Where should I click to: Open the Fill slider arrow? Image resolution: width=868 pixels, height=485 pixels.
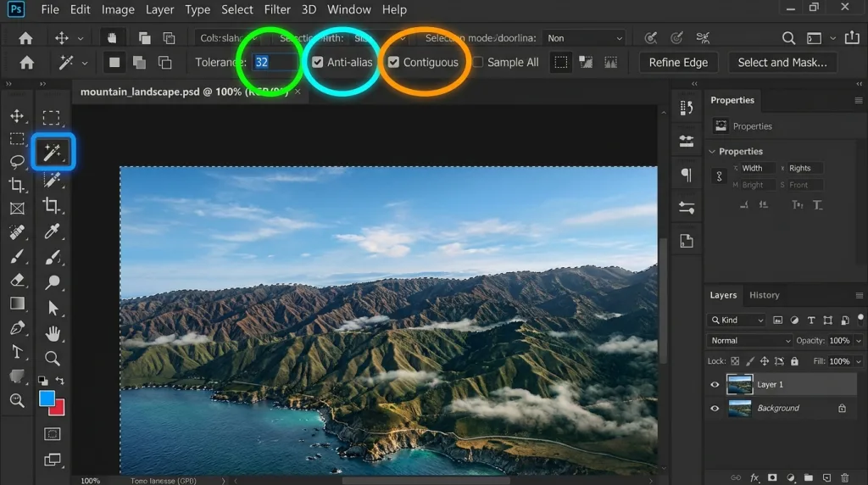859,361
